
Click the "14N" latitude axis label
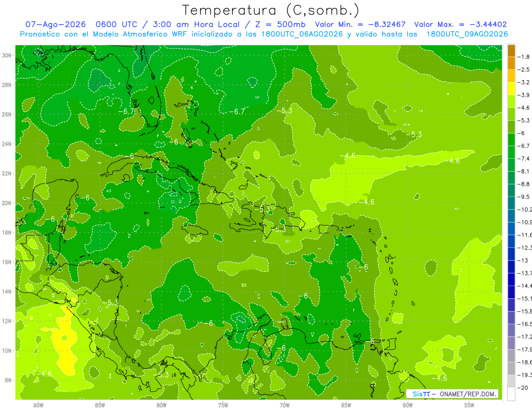click(7, 291)
